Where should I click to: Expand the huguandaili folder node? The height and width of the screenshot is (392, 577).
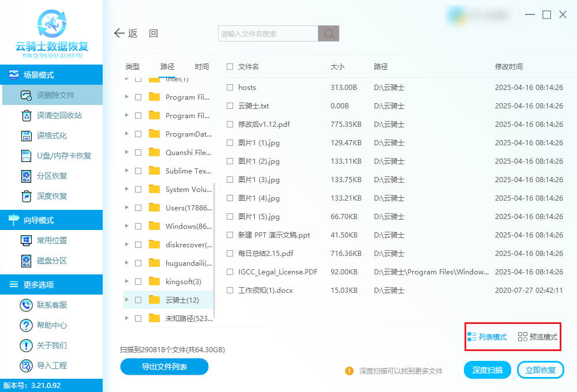[x=126, y=262]
